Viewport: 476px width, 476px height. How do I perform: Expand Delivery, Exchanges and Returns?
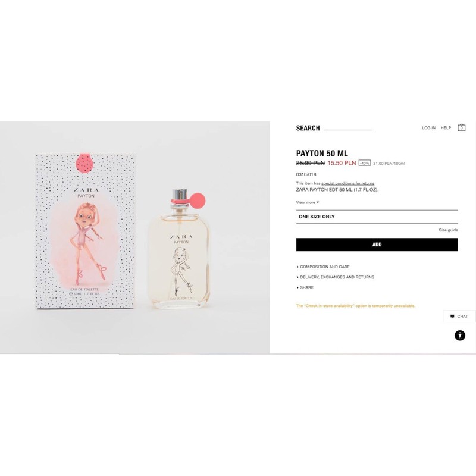coord(336,277)
